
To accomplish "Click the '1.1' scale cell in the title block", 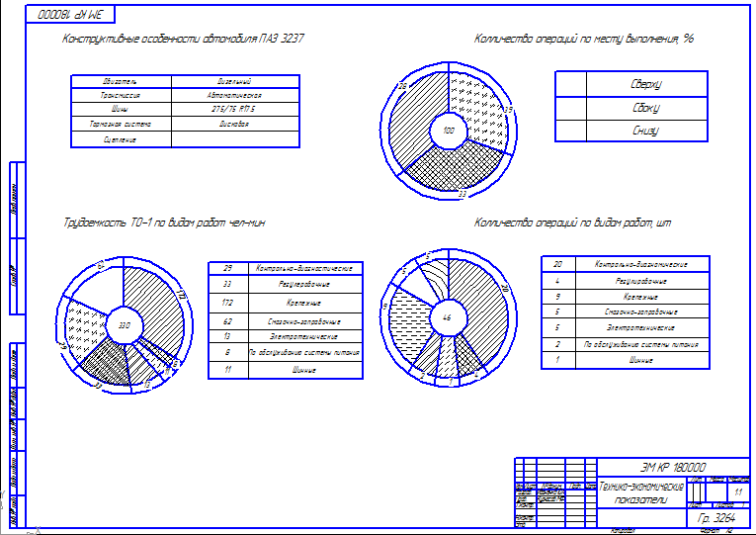I will pos(738,492).
